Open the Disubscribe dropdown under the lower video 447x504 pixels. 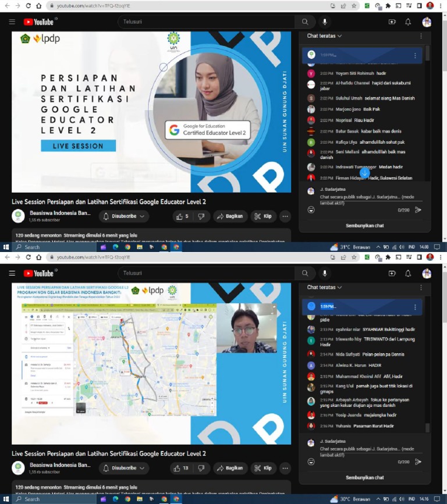pos(124,468)
